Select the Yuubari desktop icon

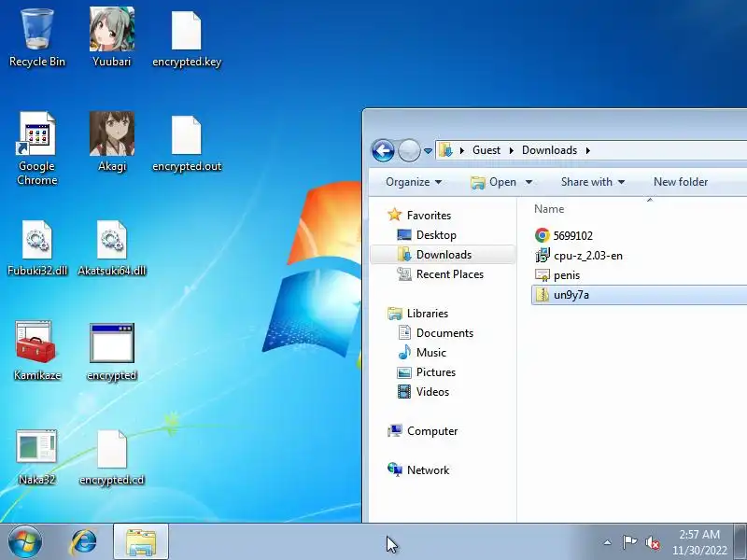click(x=111, y=38)
